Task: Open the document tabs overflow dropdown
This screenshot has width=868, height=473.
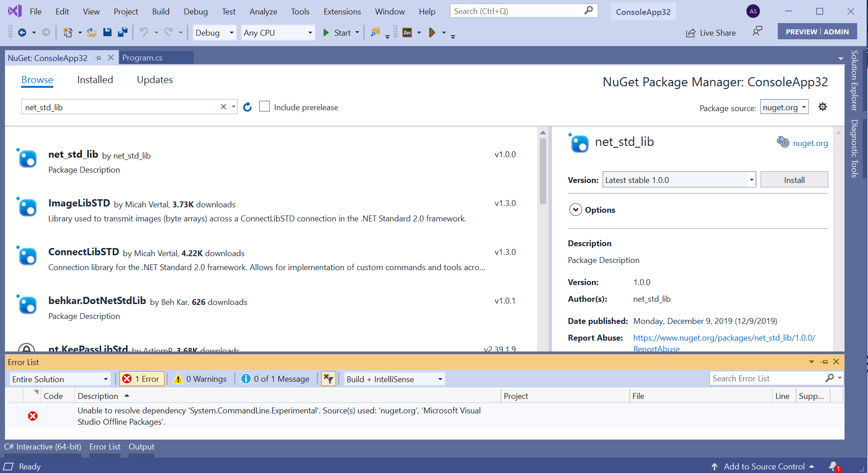Action: coord(840,58)
